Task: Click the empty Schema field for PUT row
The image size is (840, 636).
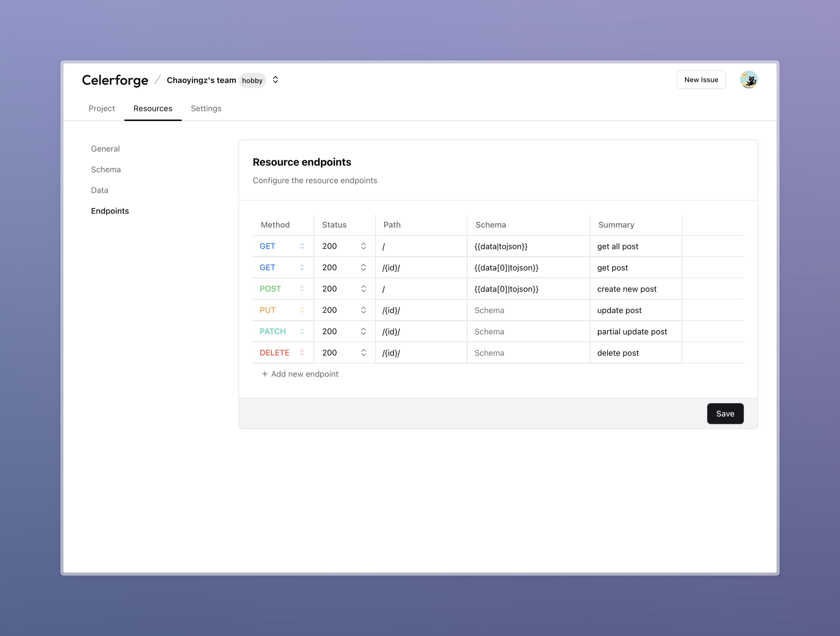Action: [x=528, y=310]
